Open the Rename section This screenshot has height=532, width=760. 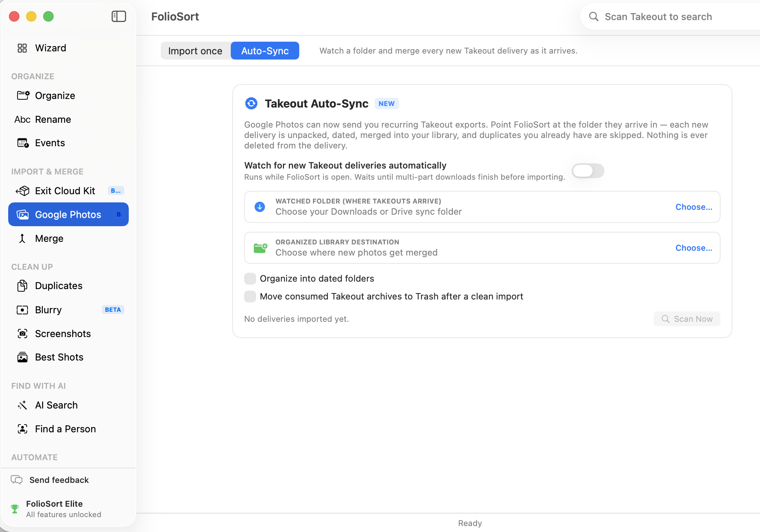[68, 119]
